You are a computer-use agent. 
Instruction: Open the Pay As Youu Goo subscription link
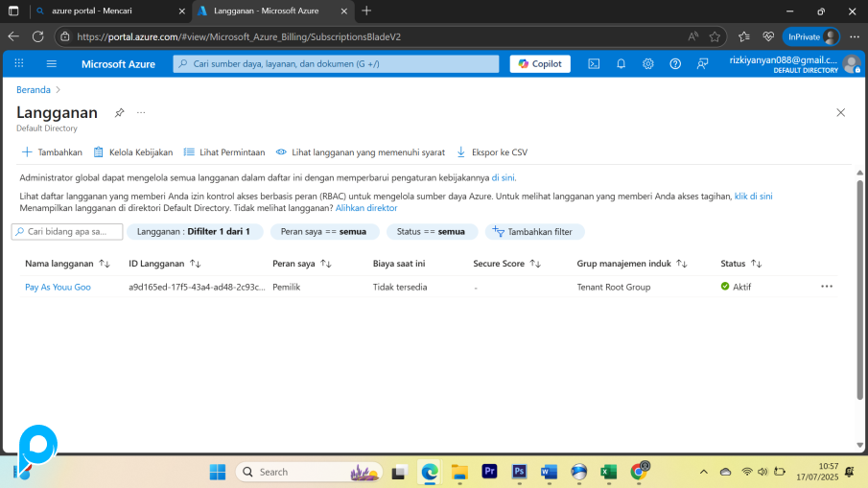tap(58, 287)
